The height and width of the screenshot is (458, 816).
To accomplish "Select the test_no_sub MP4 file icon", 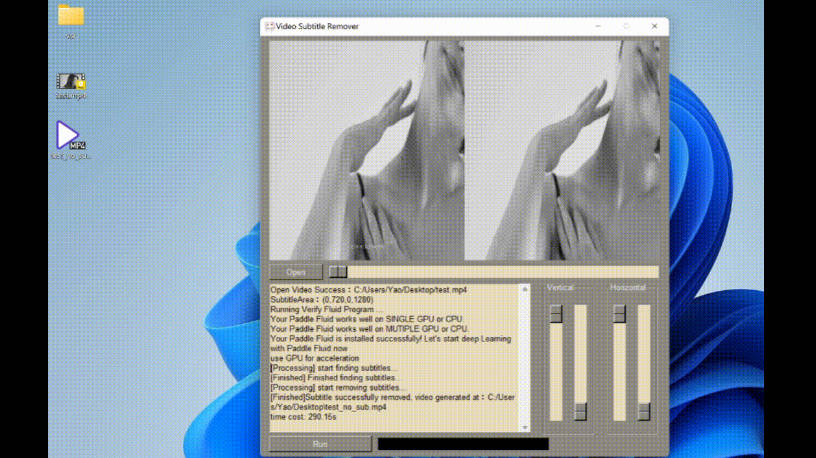I will coord(70,135).
